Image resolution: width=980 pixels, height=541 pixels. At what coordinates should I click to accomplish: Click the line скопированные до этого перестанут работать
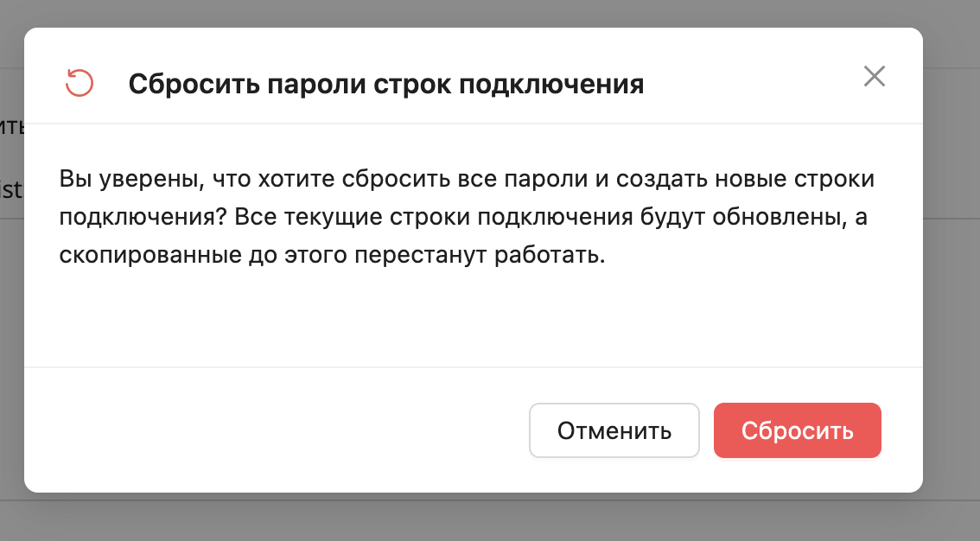[328, 257]
